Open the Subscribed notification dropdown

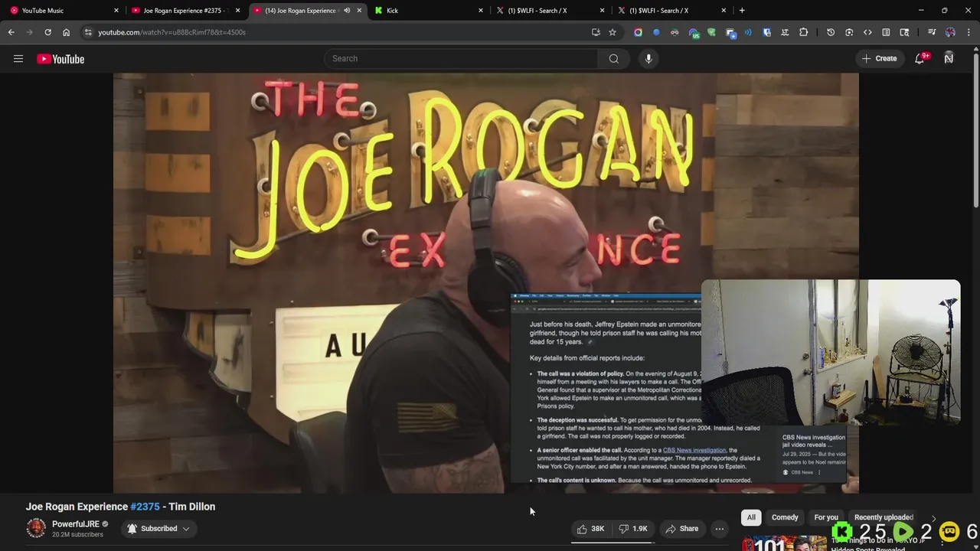pyautogui.click(x=158, y=529)
